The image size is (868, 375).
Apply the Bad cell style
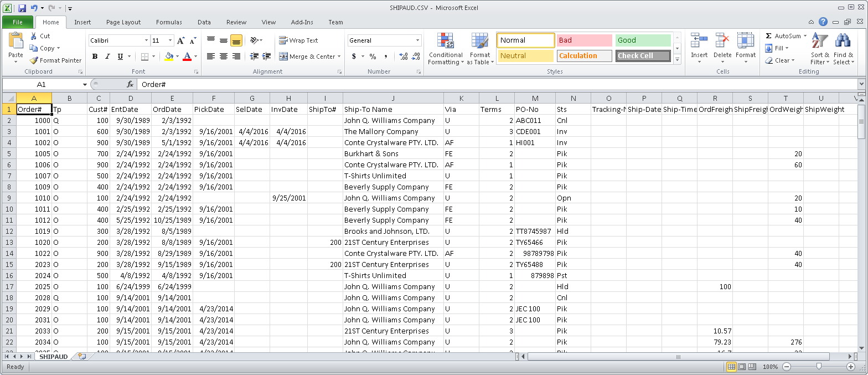coord(585,40)
